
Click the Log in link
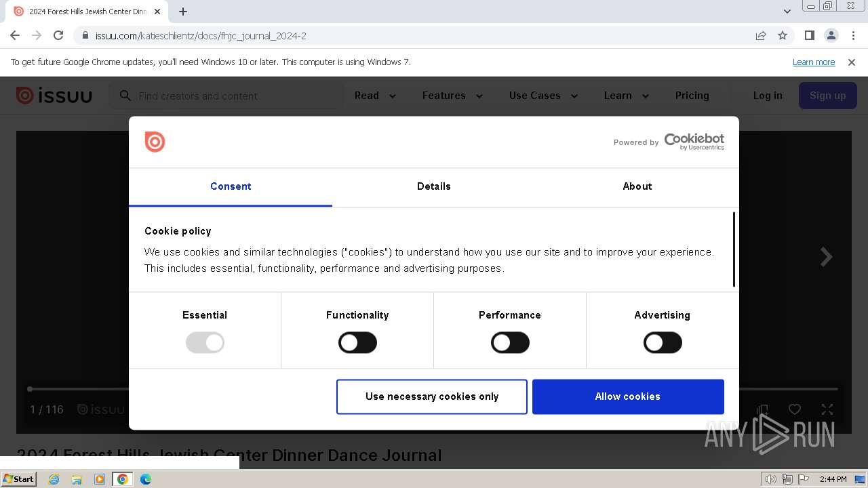768,96
